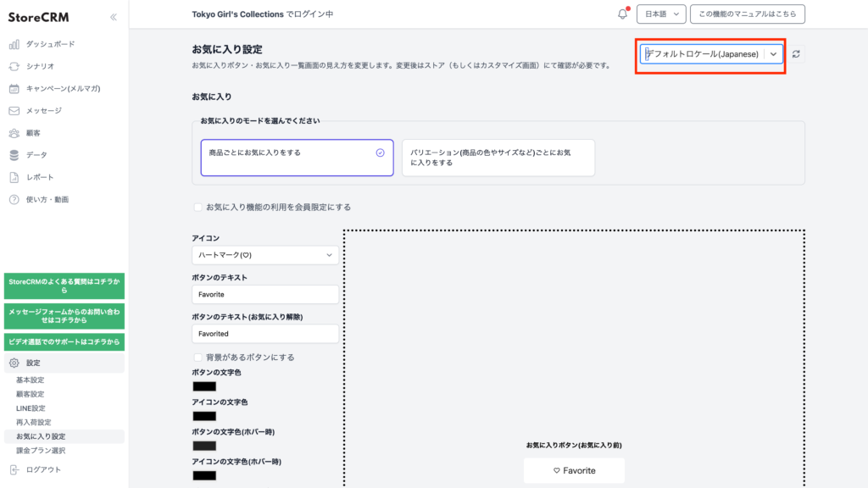Click the 設定 gear icon

point(14,363)
